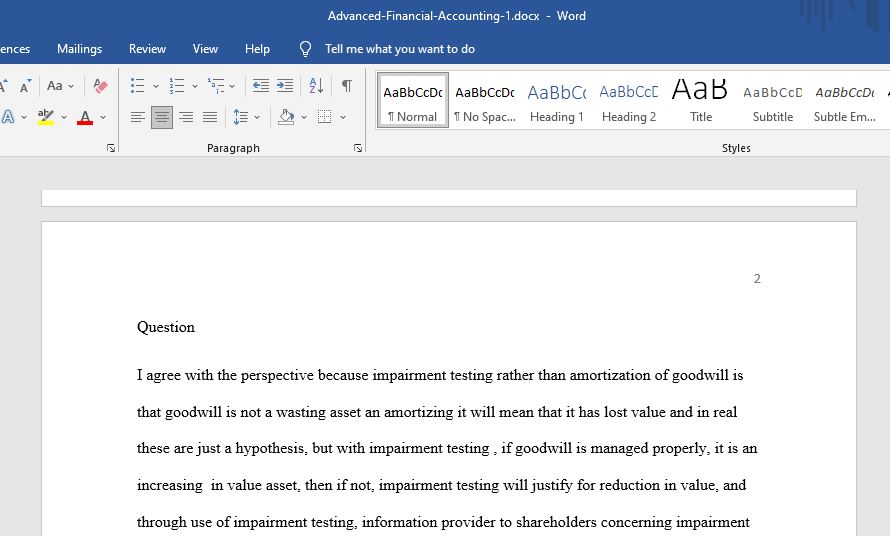Insert a bulleted list
Viewport: 890px width, 536px height.
(137, 86)
